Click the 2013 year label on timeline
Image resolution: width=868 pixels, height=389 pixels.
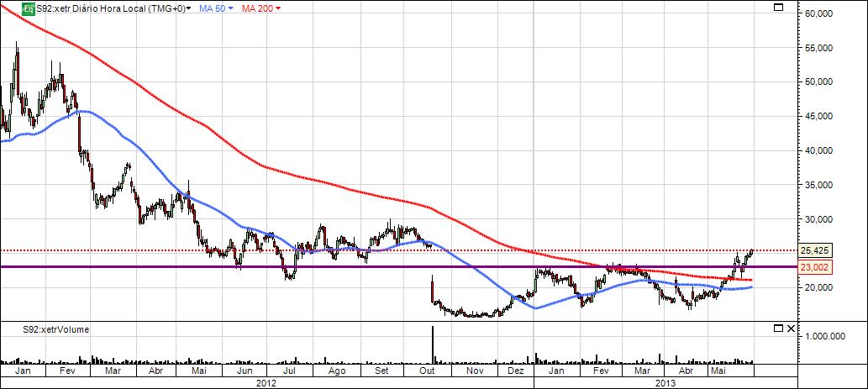pos(665,382)
